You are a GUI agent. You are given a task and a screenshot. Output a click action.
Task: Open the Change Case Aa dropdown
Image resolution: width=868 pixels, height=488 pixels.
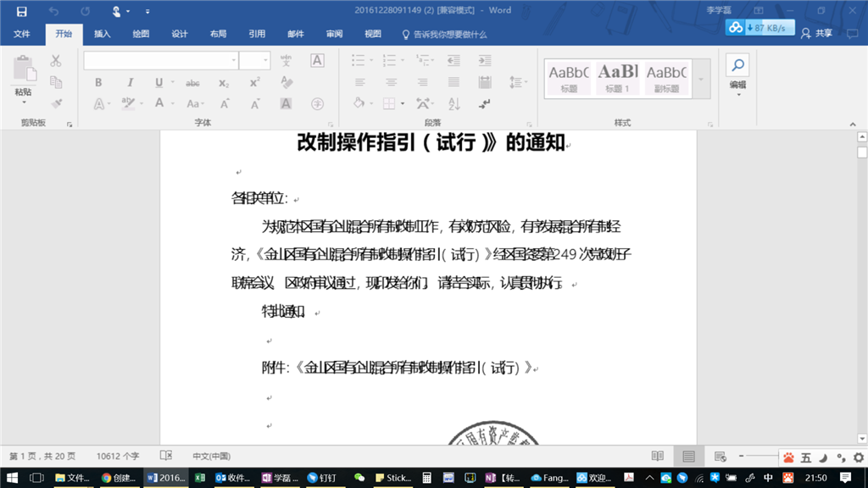click(195, 103)
